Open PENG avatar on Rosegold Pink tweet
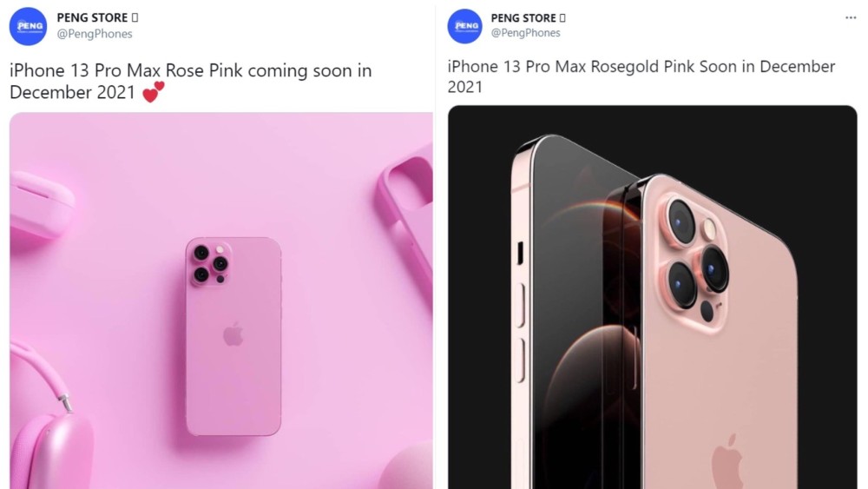 [465, 26]
